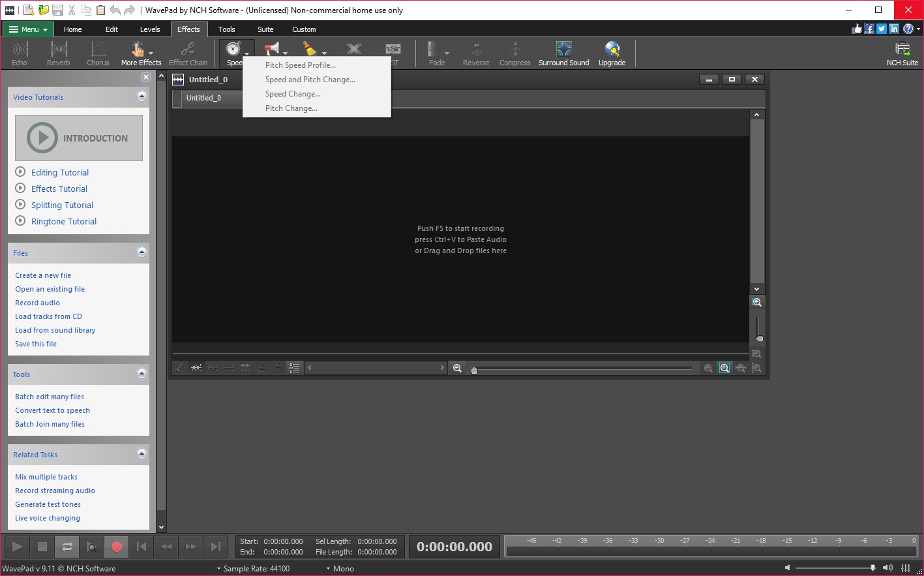Click the Upgrade icon in toolbar

click(612, 53)
